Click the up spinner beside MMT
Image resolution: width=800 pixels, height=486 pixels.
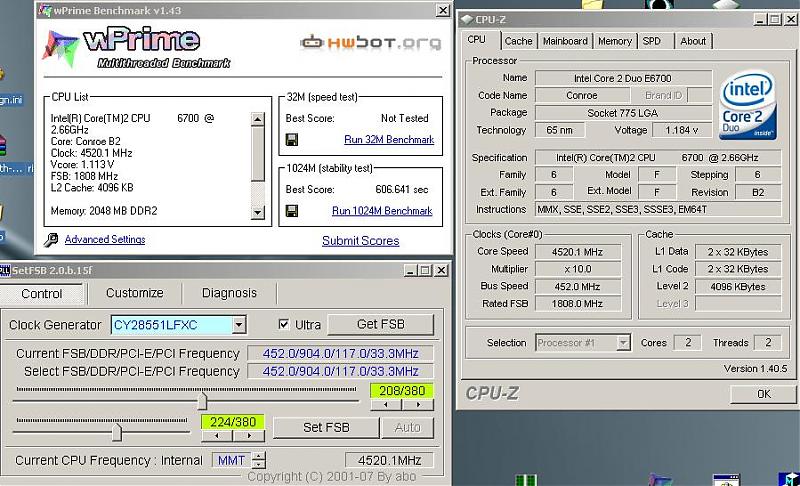(x=259, y=456)
